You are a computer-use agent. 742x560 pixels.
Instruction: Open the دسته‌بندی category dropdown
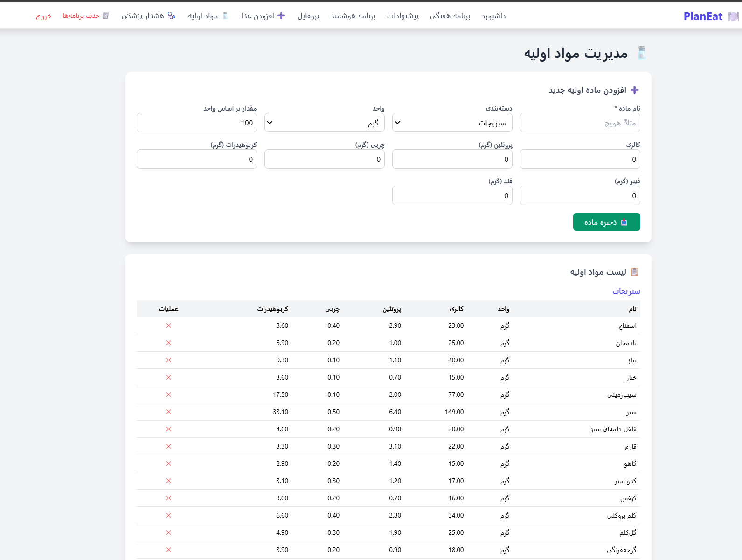pyautogui.click(x=452, y=123)
